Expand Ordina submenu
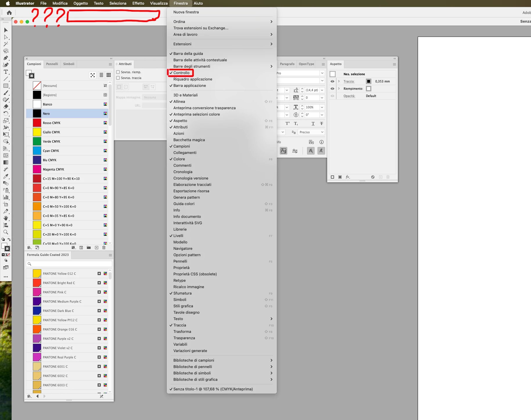The width and height of the screenshot is (531, 420). click(x=222, y=22)
